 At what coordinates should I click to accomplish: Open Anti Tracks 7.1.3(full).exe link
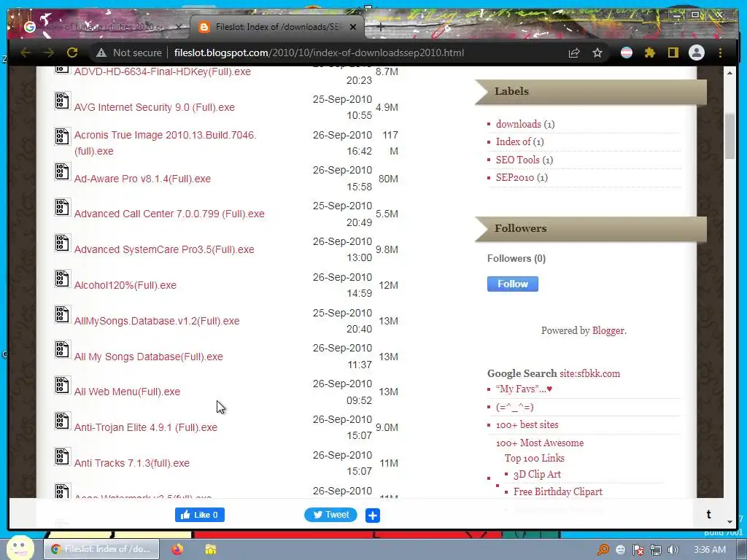pyautogui.click(x=132, y=463)
